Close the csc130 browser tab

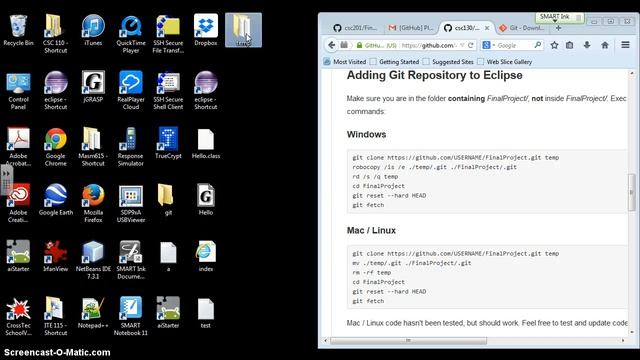click(487, 28)
